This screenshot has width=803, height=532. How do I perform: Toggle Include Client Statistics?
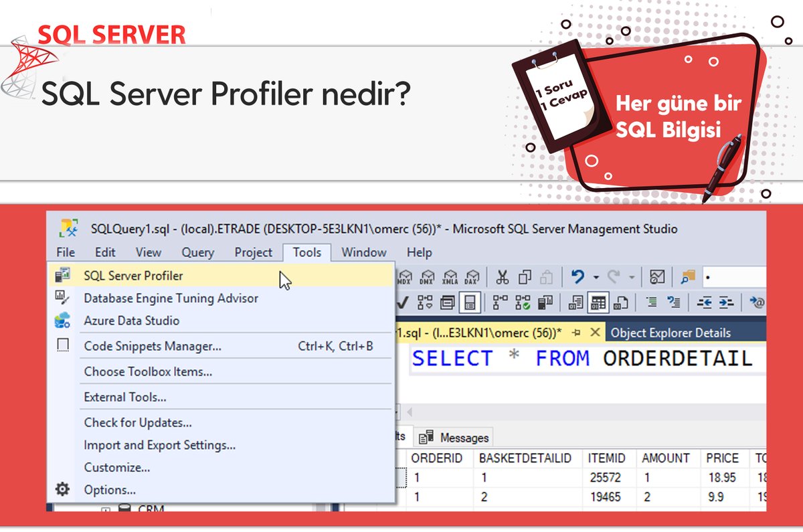pyautogui.click(x=546, y=303)
